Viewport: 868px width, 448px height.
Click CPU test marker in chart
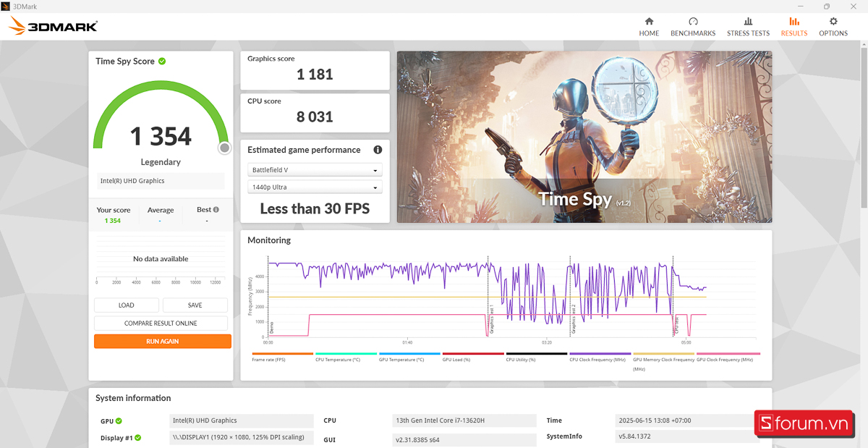pos(677,324)
